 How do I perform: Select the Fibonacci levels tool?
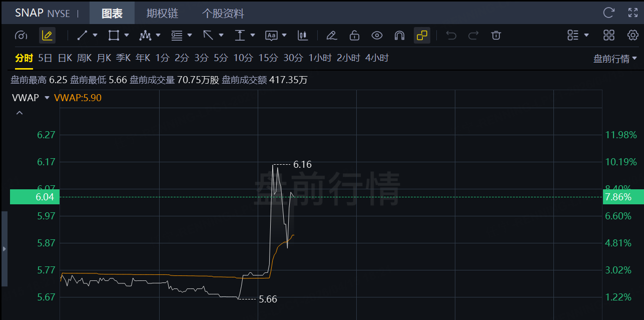(177, 36)
